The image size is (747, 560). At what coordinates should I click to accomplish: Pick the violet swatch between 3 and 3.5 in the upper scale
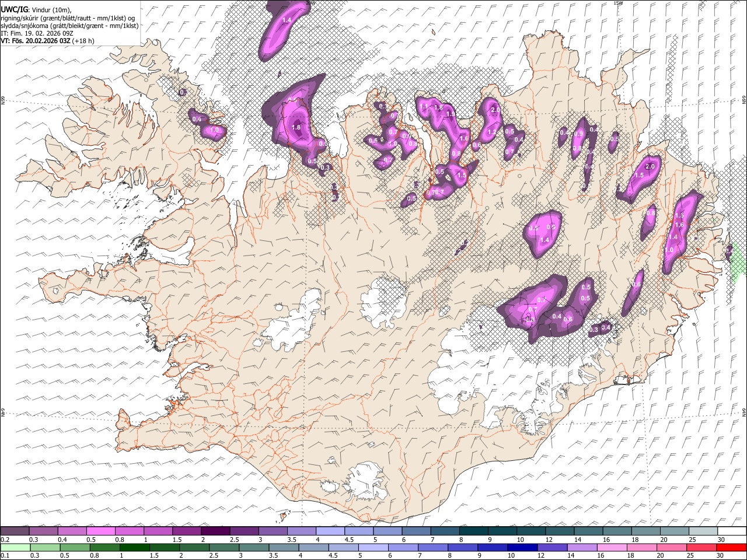pyautogui.click(x=273, y=531)
